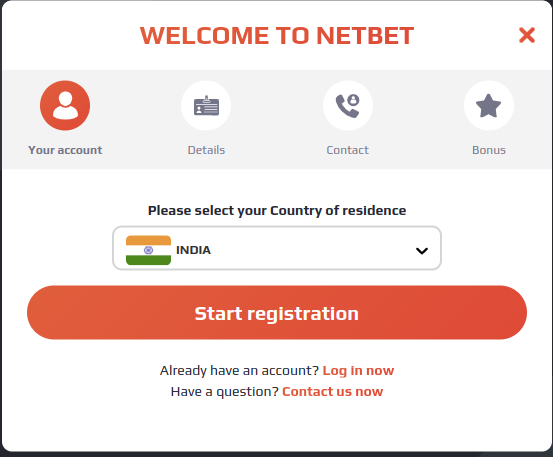Image resolution: width=553 pixels, height=457 pixels.
Task: Click the Already have an account text
Action: point(239,371)
